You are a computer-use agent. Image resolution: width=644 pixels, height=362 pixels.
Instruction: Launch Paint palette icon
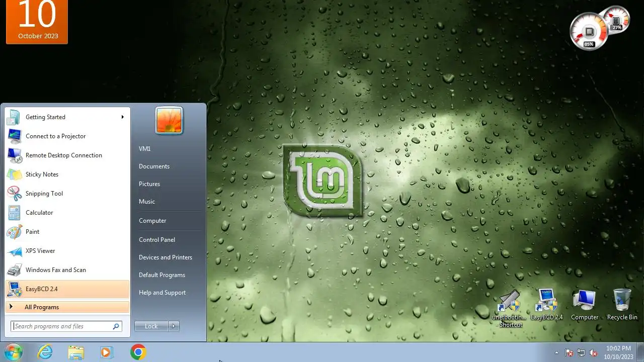tap(14, 232)
